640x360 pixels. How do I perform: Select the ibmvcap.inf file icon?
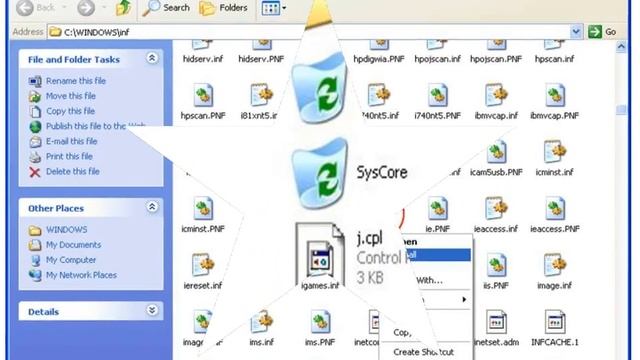click(496, 96)
